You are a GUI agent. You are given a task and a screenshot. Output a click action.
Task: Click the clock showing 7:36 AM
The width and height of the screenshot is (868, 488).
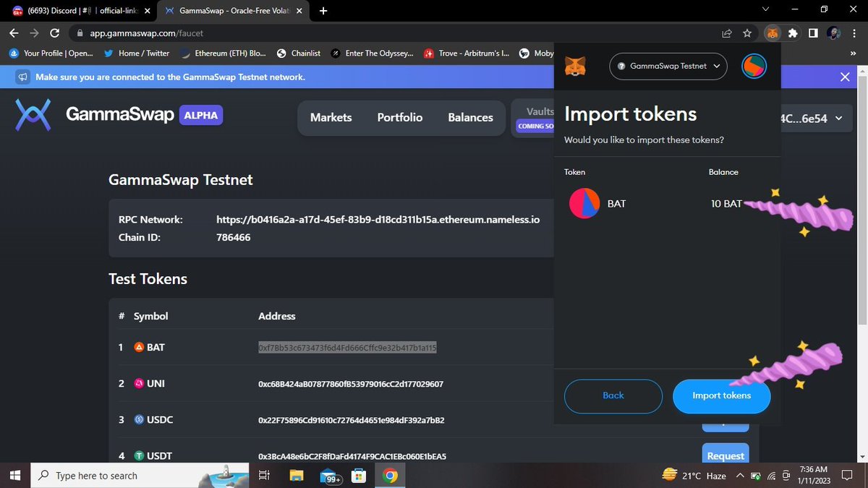click(x=814, y=470)
